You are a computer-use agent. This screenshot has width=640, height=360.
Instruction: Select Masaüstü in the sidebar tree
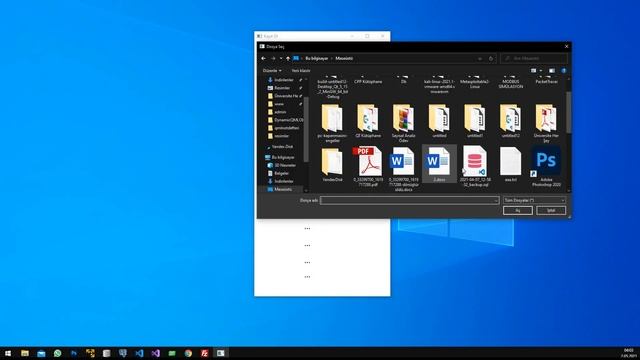coord(283,189)
